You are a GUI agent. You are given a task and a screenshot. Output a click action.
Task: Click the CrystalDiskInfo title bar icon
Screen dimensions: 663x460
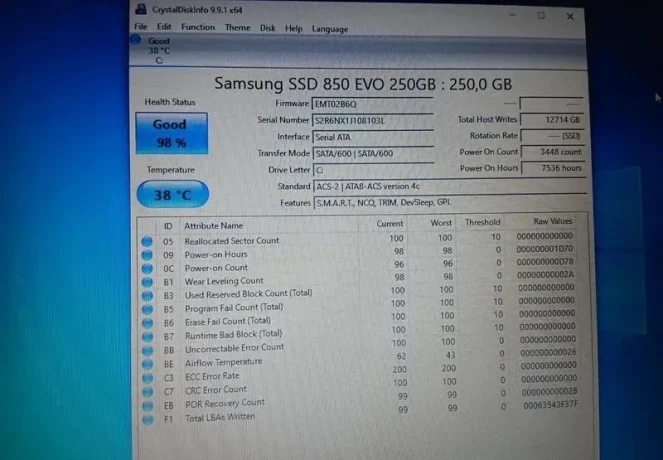141,9
